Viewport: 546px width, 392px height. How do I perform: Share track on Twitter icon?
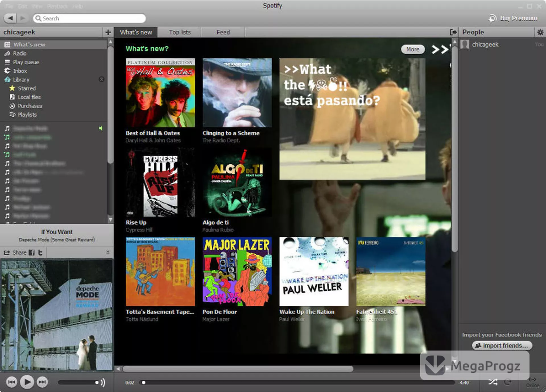tap(40, 253)
